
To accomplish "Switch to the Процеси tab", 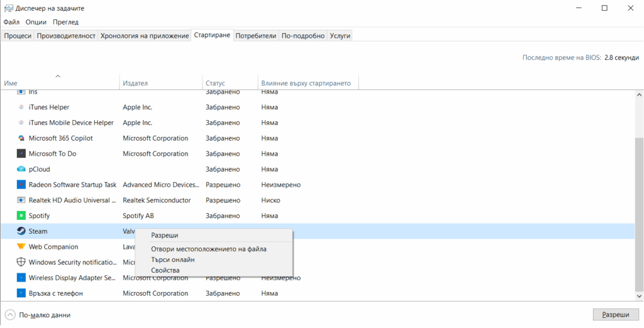I will point(18,36).
